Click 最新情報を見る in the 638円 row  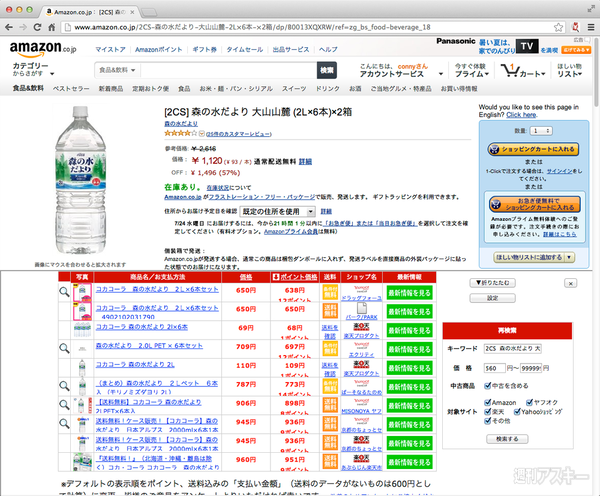click(x=409, y=293)
